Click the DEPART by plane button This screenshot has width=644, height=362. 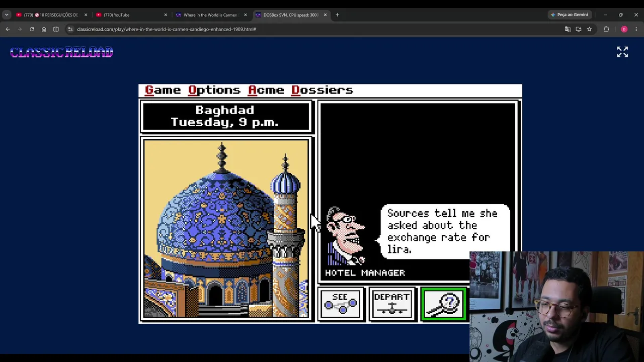coord(392,304)
